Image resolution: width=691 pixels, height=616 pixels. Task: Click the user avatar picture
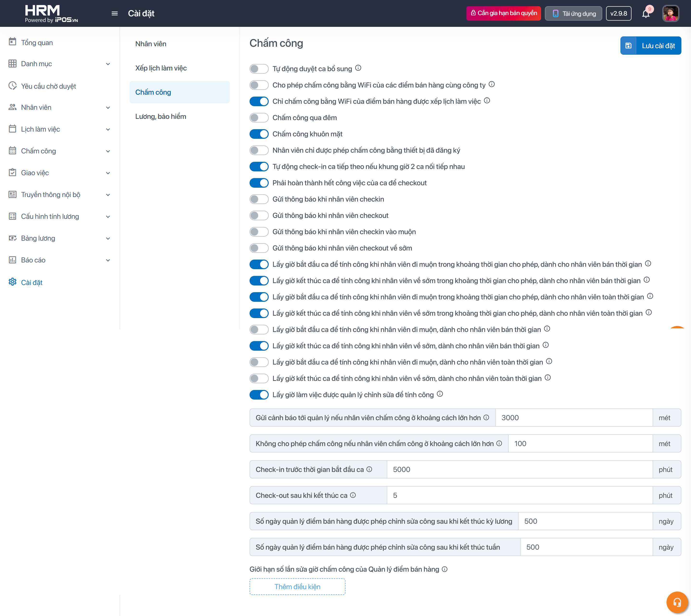point(670,13)
